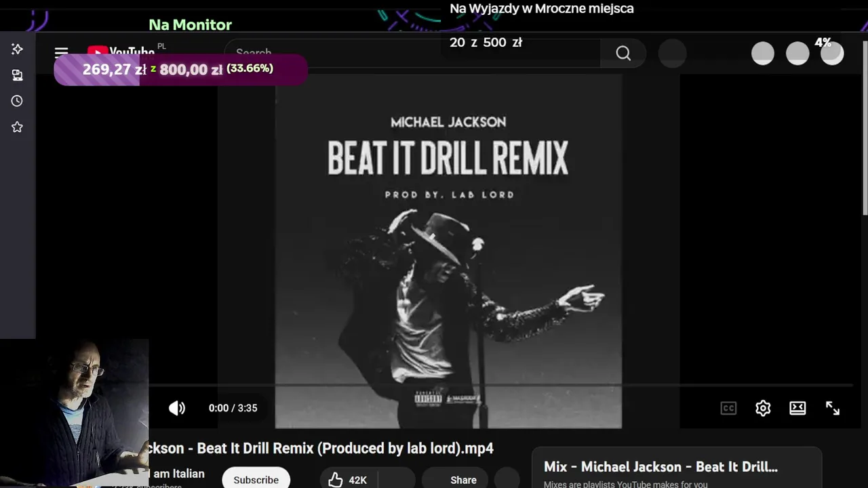Click the video title Beat It Drill Remix

(x=321, y=448)
